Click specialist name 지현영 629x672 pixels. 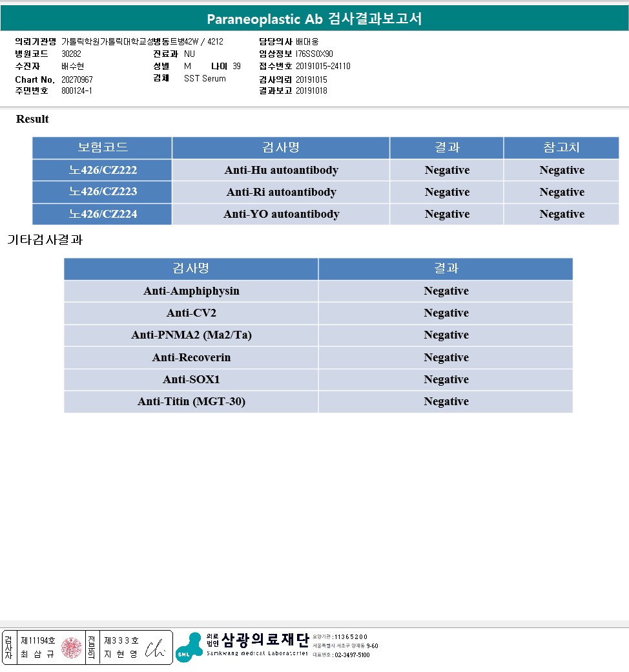pyautogui.click(x=121, y=654)
